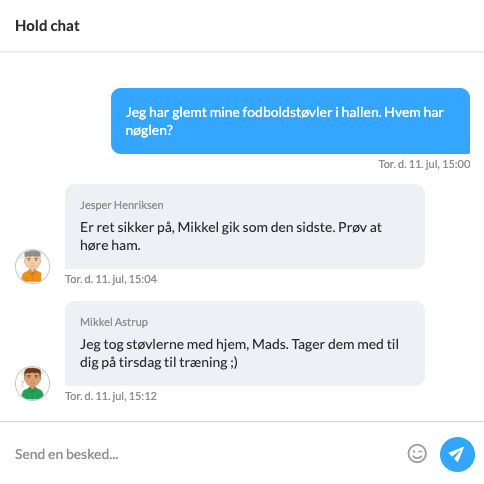
Task: Click the timestamp Tor. d. 11. jul, 15:00
Action: [x=424, y=164]
